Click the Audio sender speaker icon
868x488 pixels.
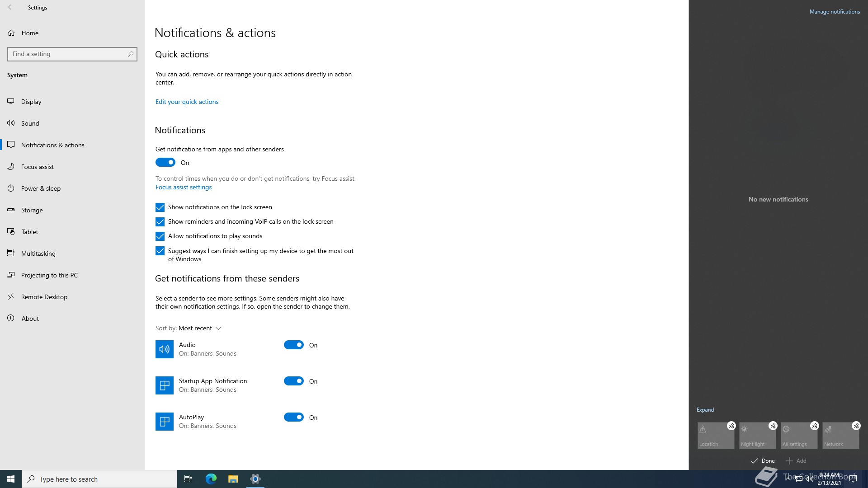click(164, 349)
